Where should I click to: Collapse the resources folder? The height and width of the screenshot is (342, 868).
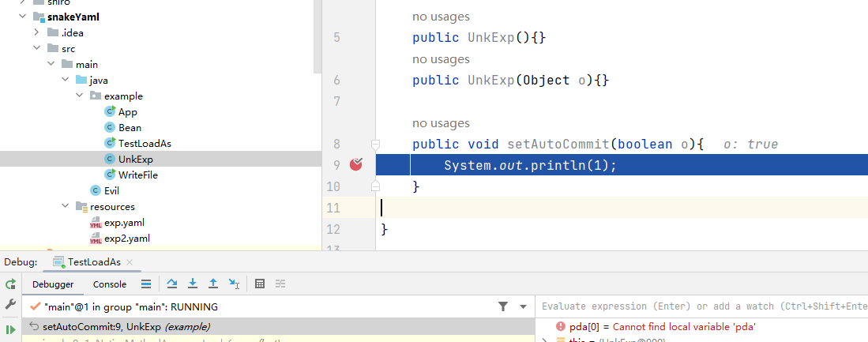coord(66,206)
